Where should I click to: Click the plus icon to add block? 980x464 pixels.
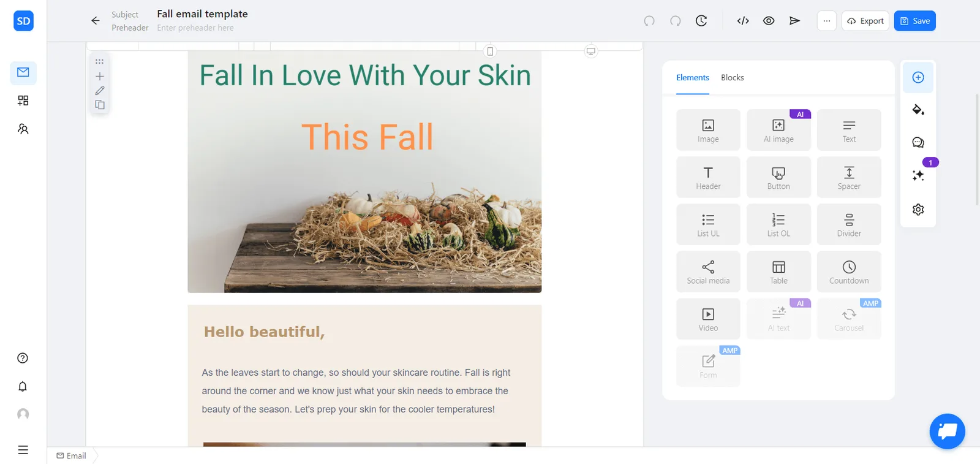click(100, 76)
